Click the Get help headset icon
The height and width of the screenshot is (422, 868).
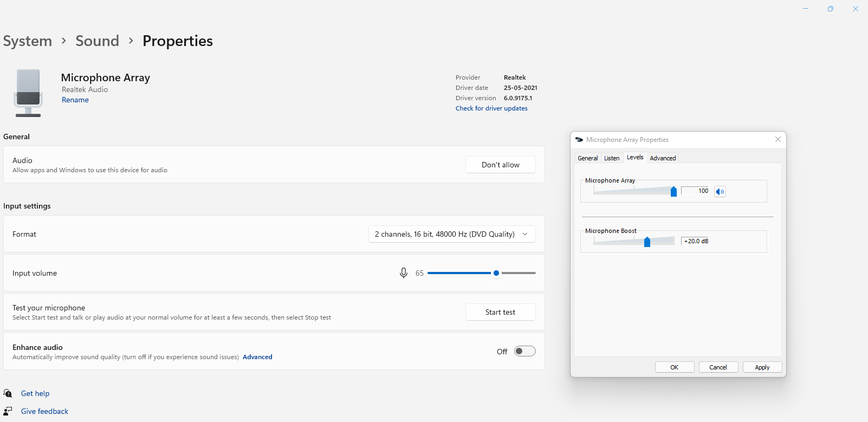(x=8, y=393)
